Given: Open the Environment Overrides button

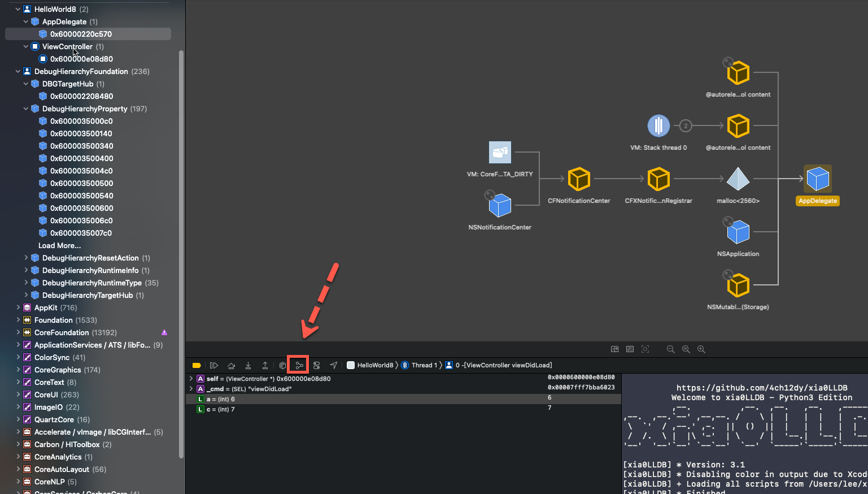Looking at the screenshot, I should tap(316, 365).
